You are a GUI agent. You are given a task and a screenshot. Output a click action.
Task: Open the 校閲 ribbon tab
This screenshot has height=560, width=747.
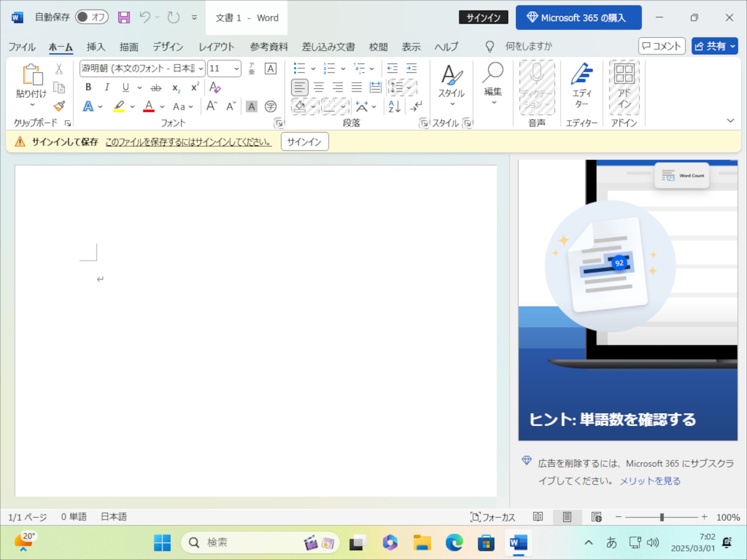point(378,46)
